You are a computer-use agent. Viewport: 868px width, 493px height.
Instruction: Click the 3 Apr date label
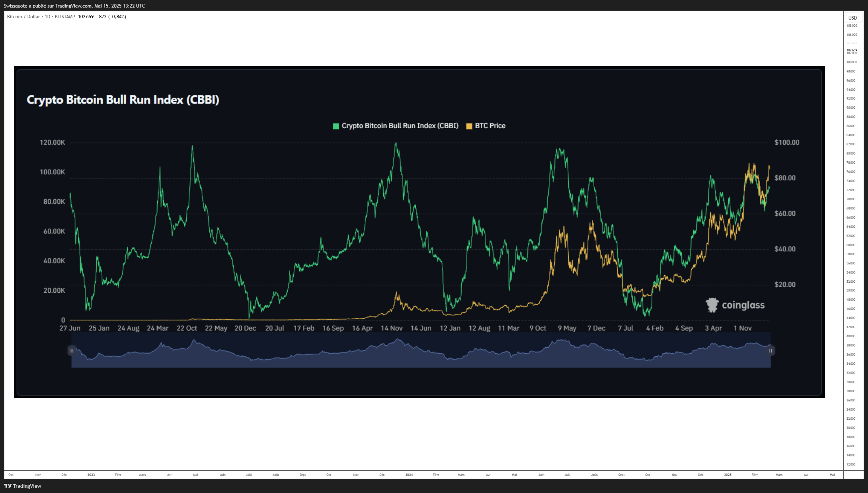pos(713,328)
